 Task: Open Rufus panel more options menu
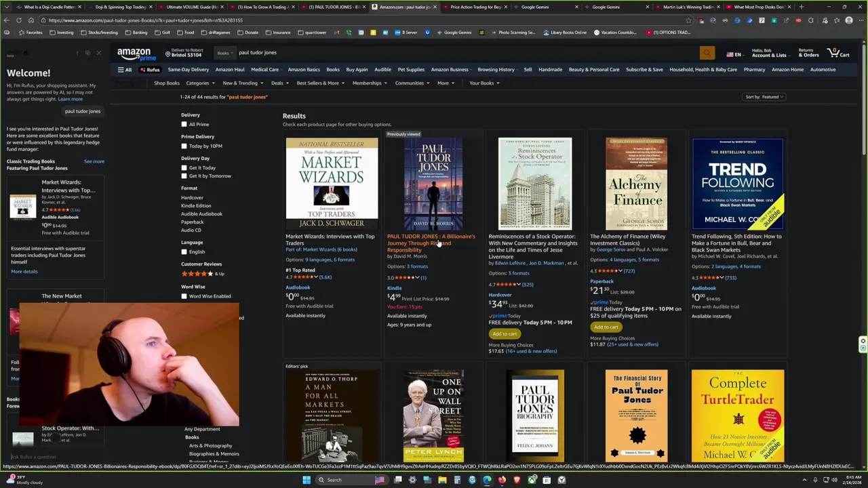click(x=77, y=53)
